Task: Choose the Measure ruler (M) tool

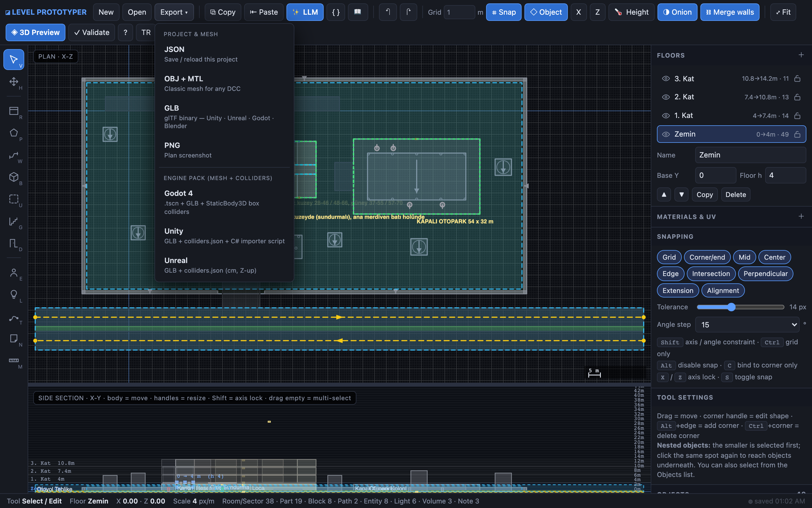Action: point(14,360)
